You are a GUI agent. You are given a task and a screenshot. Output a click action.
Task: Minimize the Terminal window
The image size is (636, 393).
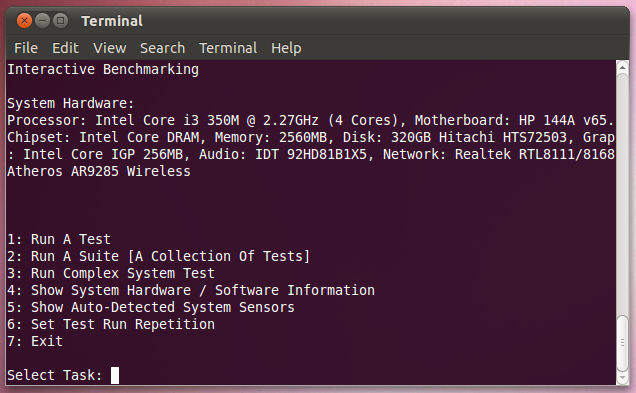tap(43, 20)
